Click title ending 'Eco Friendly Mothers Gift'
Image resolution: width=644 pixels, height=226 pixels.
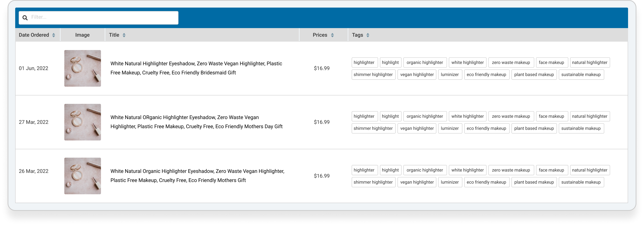click(x=197, y=176)
